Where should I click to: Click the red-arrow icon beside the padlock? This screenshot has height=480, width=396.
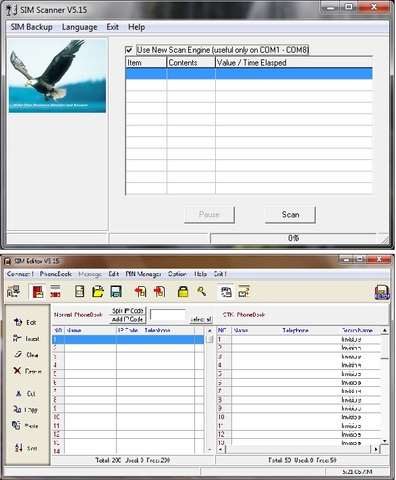(x=160, y=292)
